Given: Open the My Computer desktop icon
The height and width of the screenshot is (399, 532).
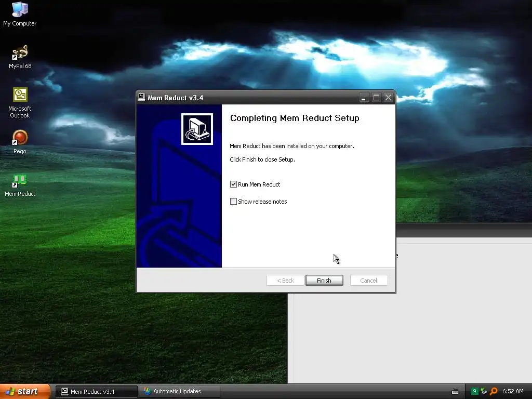Looking at the screenshot, I should (x=20, y=14).
